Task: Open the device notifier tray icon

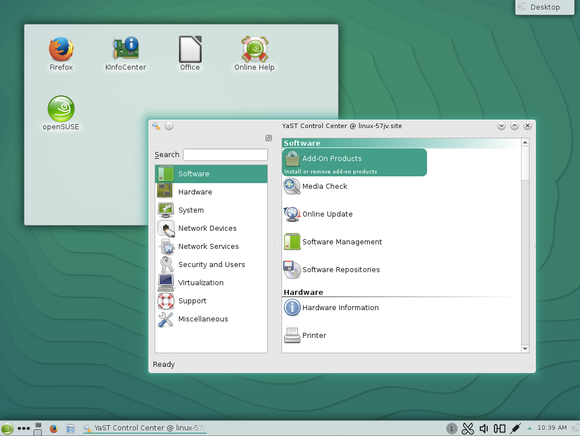Action: pos(499,428)
